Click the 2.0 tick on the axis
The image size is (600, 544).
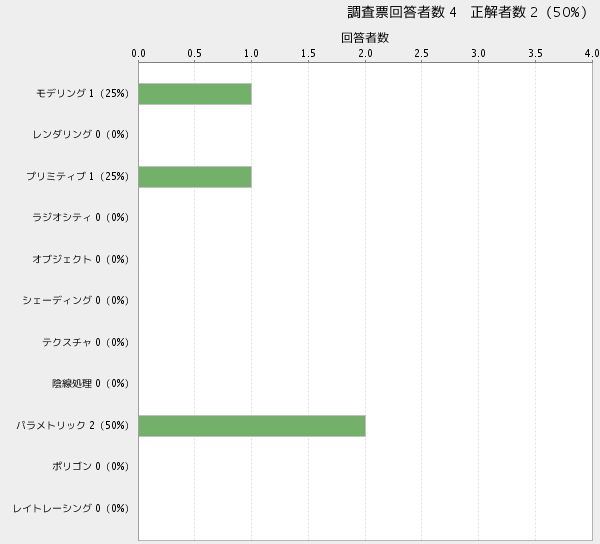click(x=366, y=53)
